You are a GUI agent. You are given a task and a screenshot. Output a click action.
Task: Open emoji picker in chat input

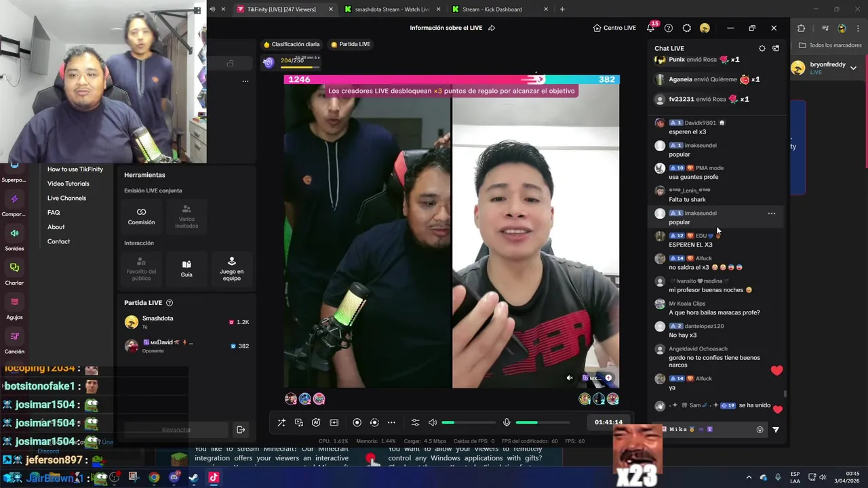tap(759, 430)
